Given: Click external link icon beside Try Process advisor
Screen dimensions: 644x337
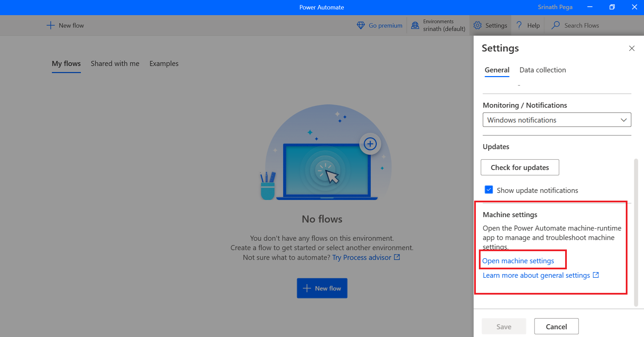Looking at the screenshot, I should tap(397, 257).
